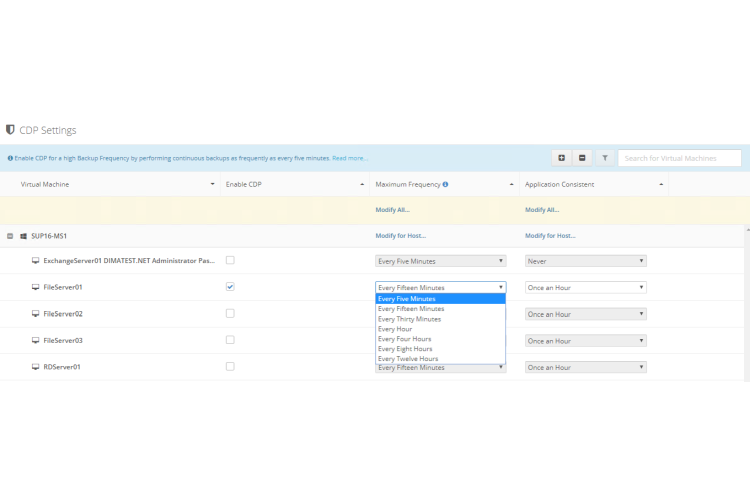The height and width of the screenshot is (500, 750).
Task: Click the collapse all minus icon
Action: coord(583,158)
